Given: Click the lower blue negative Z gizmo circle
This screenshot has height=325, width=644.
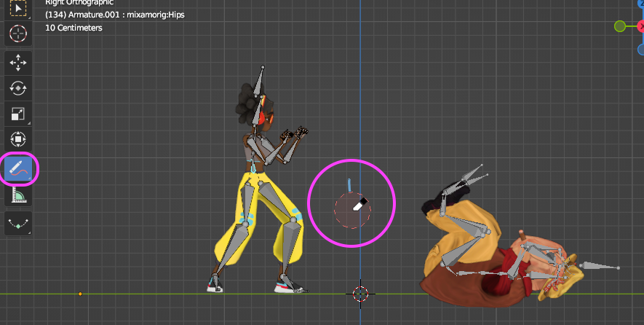Looking at the screenshot, I should click(640, 50).
